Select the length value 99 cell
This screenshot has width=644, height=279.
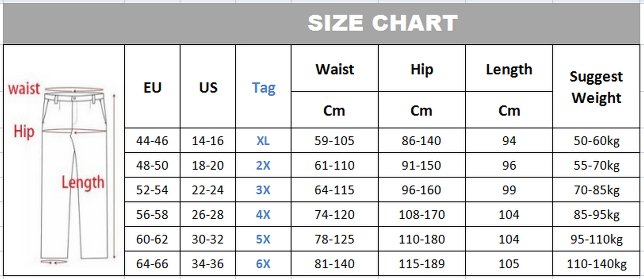tap(509, 190)
